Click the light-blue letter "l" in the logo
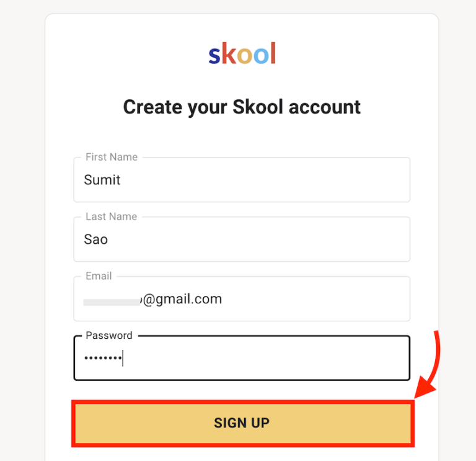The width and height of the screenshot is (476, 461). 273,54
